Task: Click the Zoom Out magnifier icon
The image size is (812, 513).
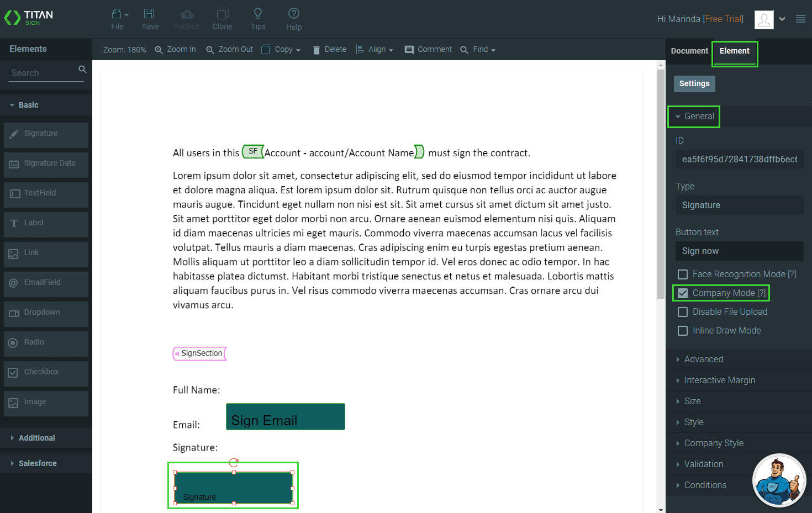Action: (210, 50)
